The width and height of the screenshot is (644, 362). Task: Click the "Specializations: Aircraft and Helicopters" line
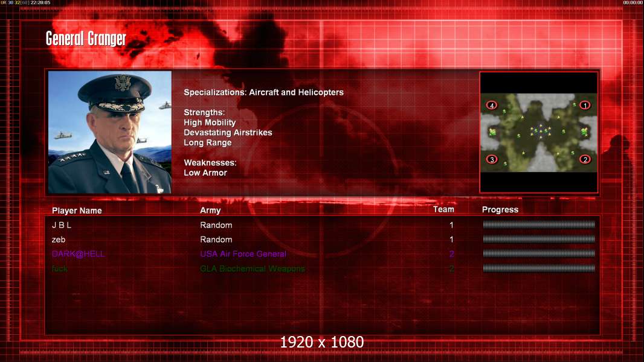[263, 92]
